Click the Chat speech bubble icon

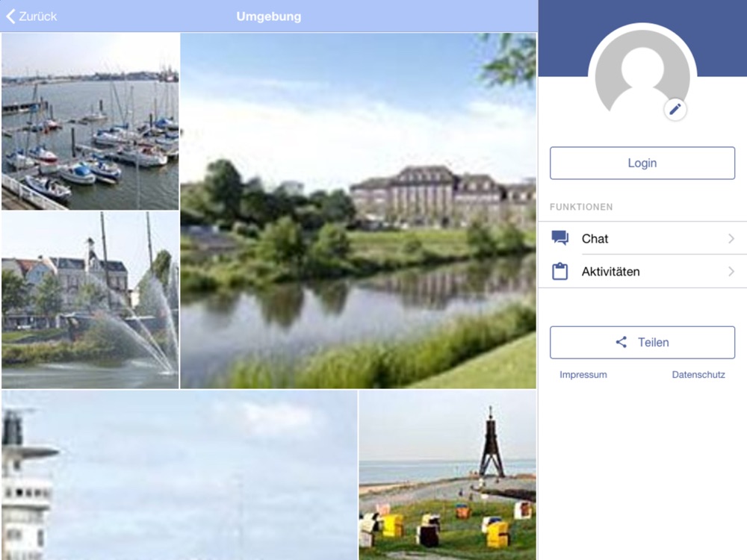tap(560, 237)
